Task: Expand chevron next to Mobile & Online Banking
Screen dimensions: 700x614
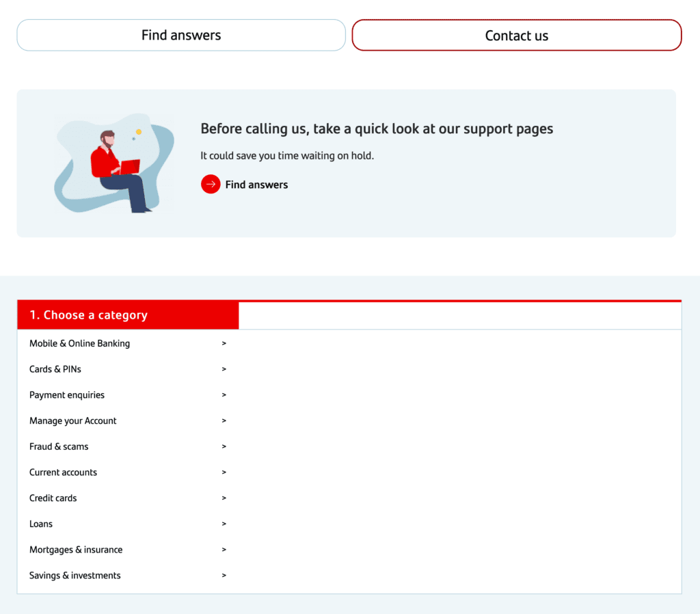Action: pyautogui.click(x=224, y=343)
